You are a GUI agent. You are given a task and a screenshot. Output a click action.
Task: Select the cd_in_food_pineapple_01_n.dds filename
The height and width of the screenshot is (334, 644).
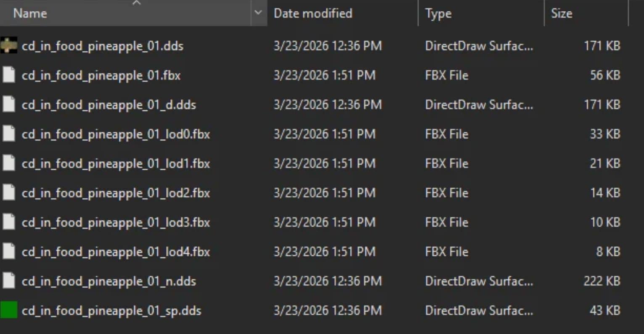tap(108, 281)
